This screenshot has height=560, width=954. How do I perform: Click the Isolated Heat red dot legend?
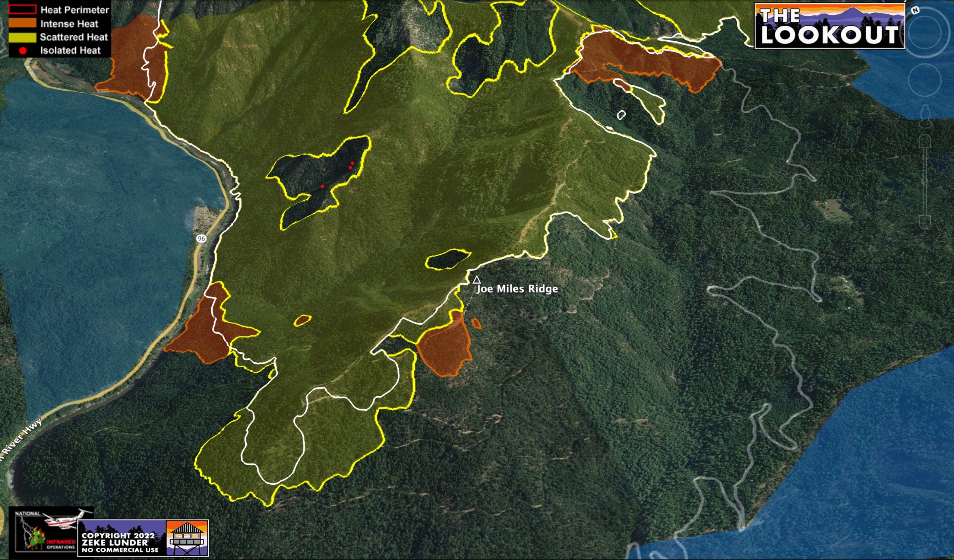22,51
